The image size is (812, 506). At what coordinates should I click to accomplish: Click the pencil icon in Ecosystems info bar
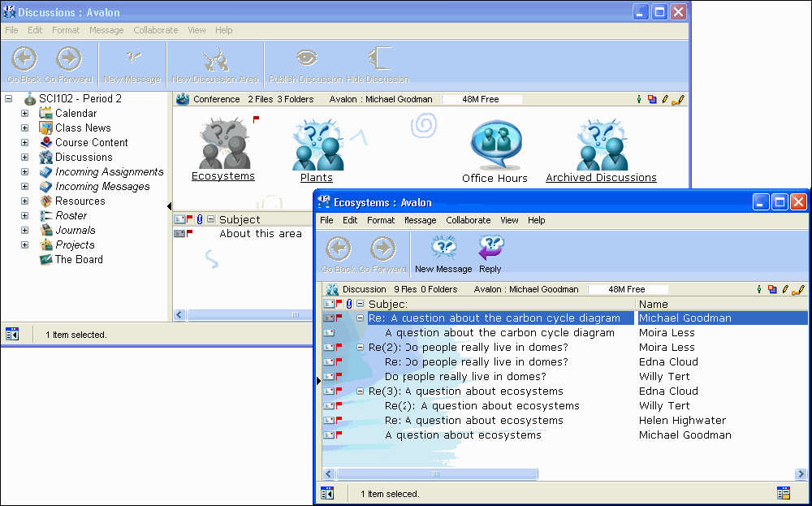tap(785, 289)
